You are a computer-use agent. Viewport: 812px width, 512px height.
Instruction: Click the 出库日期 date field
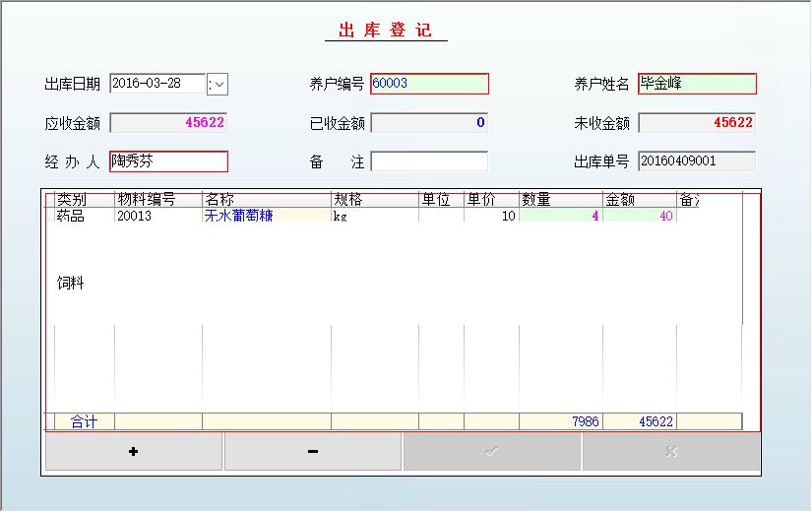tap(157, 84)
